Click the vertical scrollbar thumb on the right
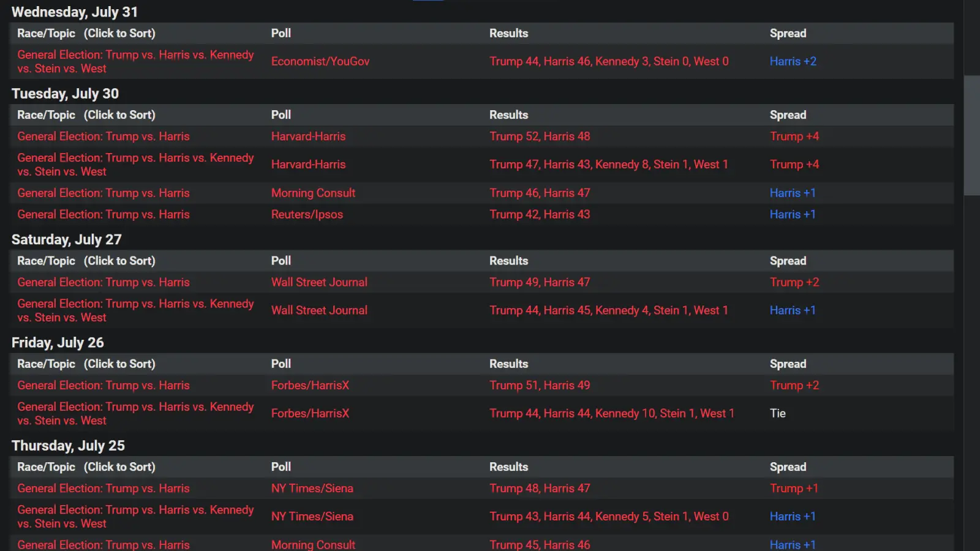The image size is (980, 551). [971, 135]
